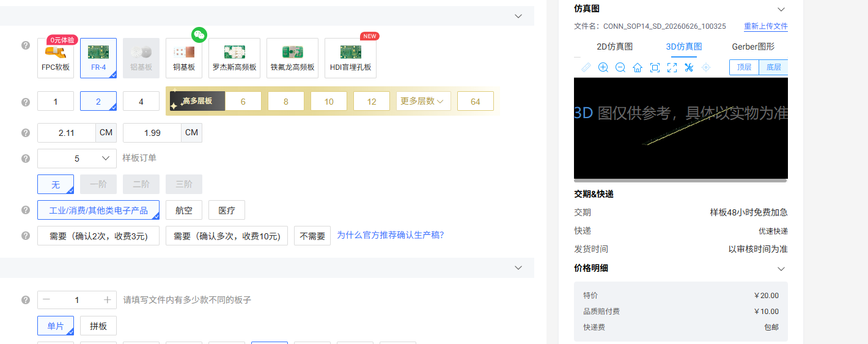Expand the 更多层数 dropdown
The image size is (868, 344).
tap(424, 101)
